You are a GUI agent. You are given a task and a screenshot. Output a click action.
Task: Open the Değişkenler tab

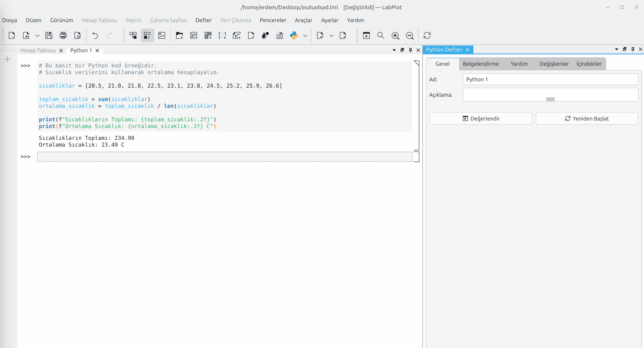click(x=554, y=64)
